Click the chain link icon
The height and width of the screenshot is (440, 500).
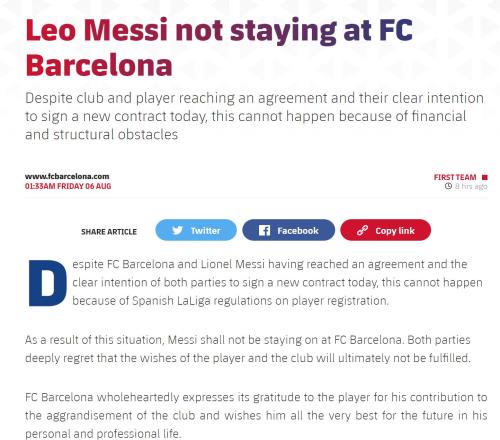click(362, 230)
